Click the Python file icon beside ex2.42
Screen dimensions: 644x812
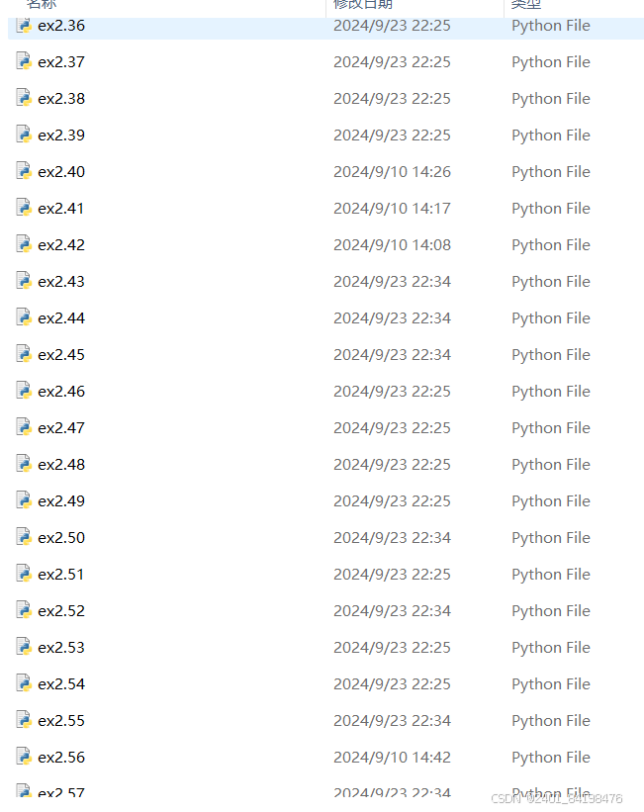23,244
